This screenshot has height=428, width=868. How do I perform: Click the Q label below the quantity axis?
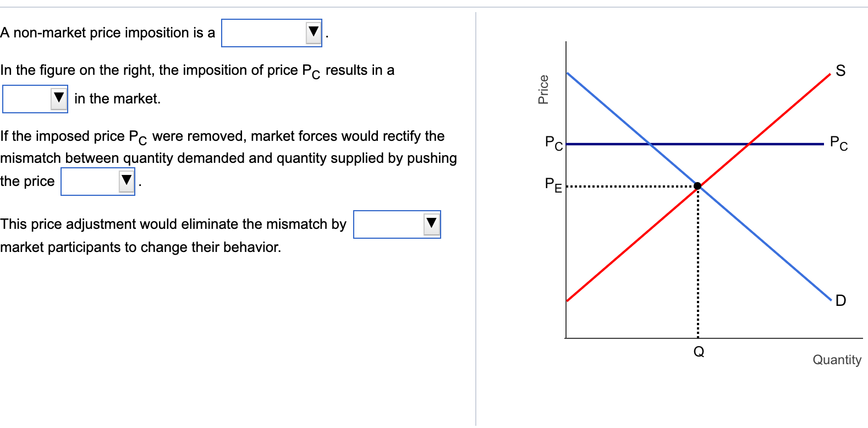tap(699, 350)
